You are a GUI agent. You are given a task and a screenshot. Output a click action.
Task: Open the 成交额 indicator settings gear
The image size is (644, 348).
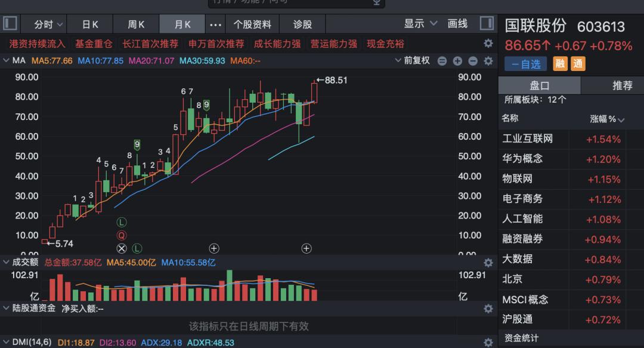[488, 263]
